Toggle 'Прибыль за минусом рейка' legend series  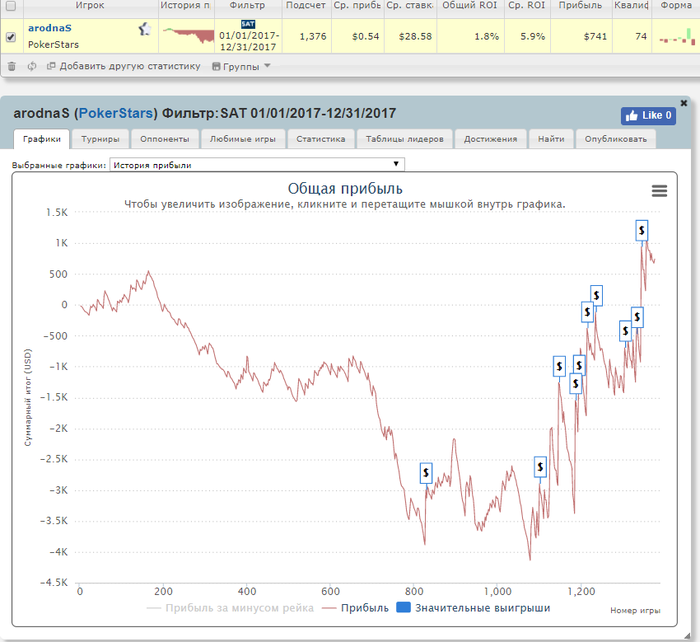tap(230, 608)
